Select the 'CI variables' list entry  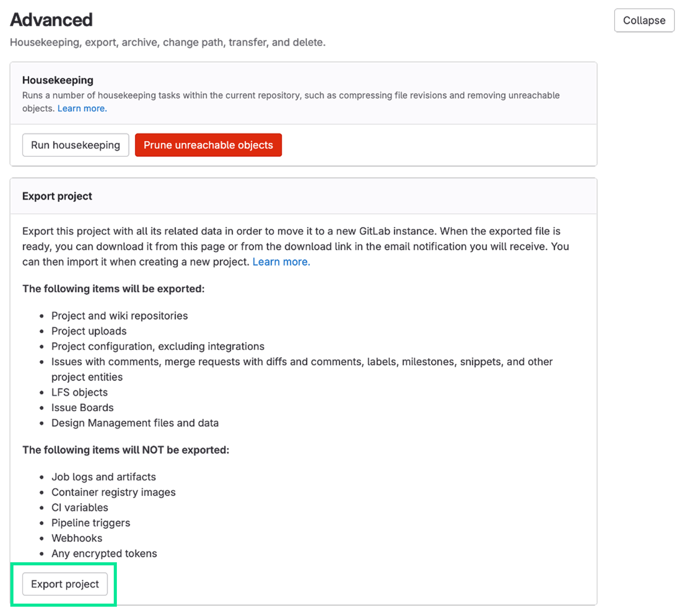80,507
